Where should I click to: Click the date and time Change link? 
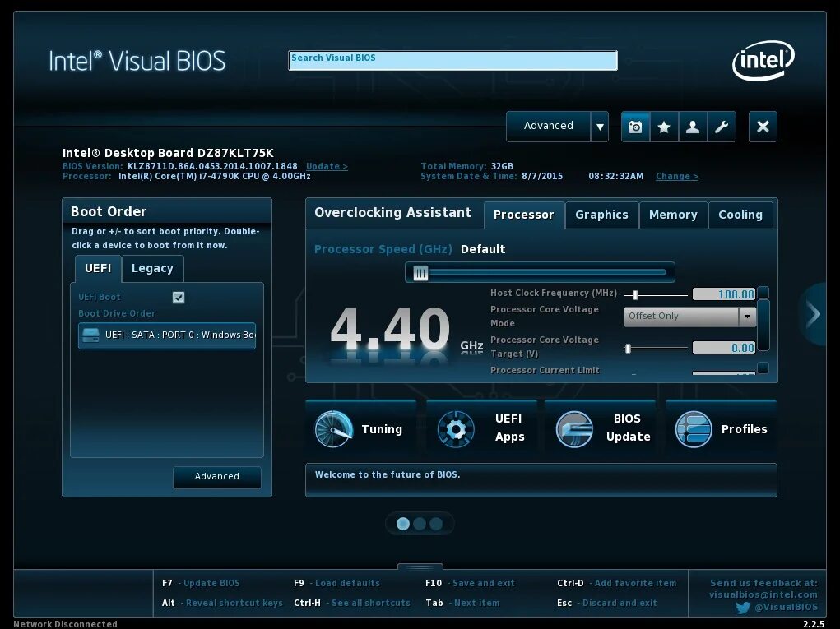tap(677, 177)
